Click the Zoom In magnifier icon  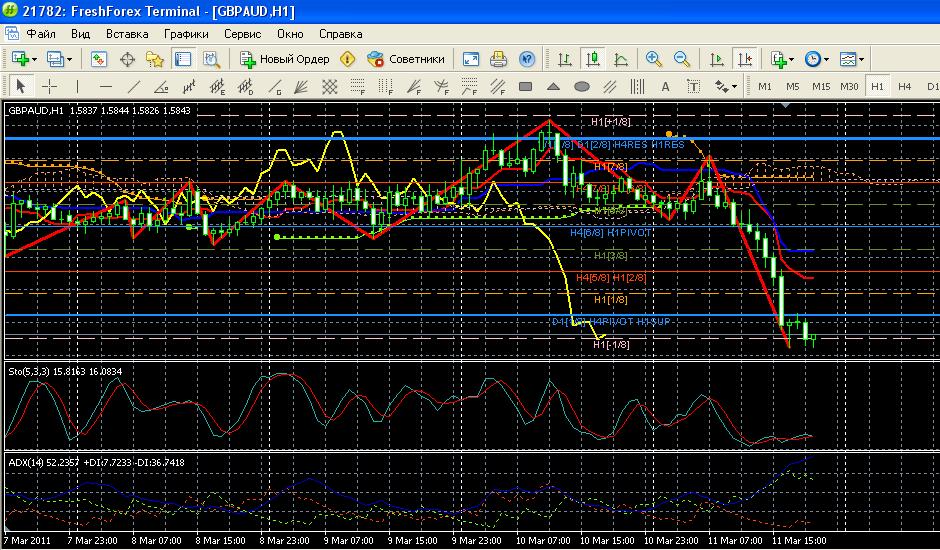tap(654, 59)
